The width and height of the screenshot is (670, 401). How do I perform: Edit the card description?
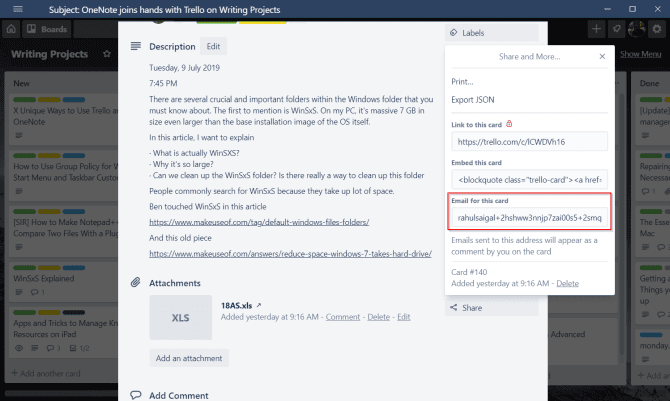coord(213,46)
